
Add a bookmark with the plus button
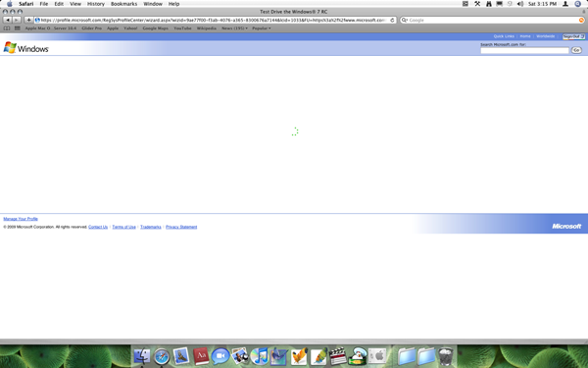pyautogui.click(x=28, y=20)
